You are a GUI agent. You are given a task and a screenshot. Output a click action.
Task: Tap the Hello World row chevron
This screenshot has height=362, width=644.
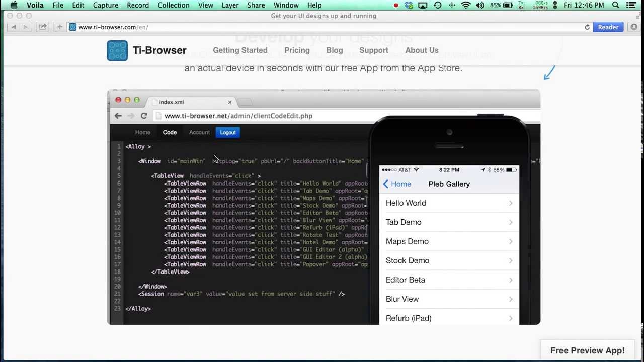[x=511, y=203]
